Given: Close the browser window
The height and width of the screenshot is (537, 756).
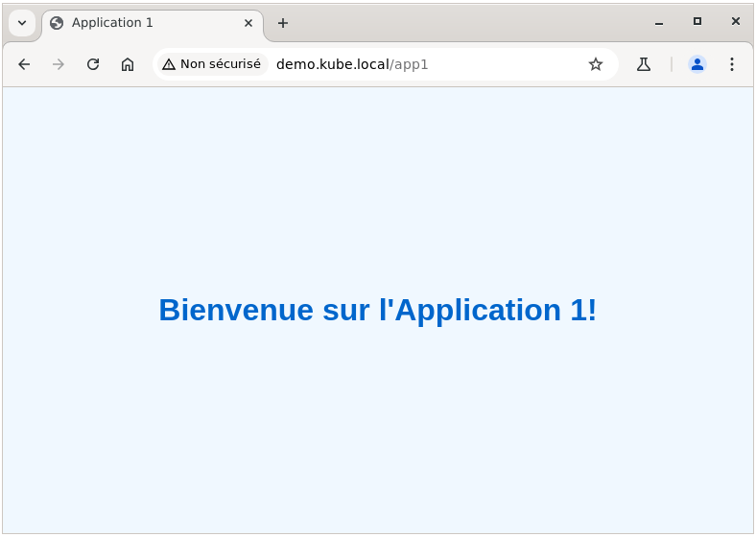Looking at the screenshot, I should (736, 22).
